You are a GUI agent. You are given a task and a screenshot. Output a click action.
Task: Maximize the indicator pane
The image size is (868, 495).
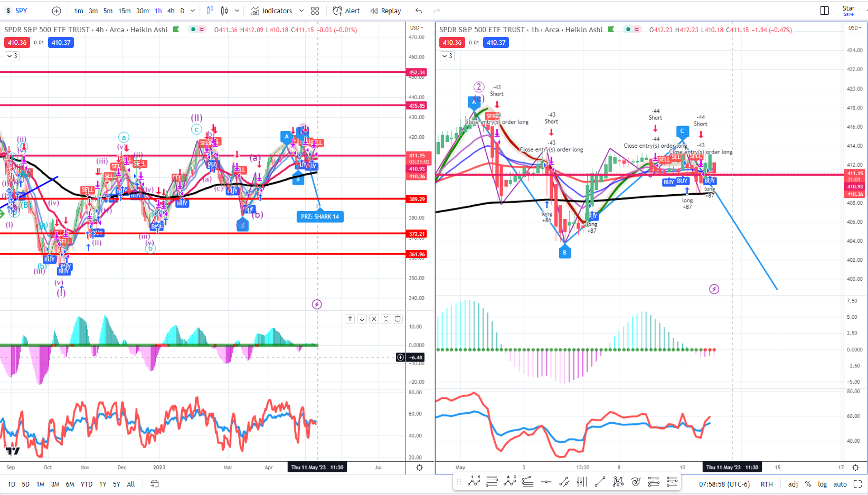398,319
